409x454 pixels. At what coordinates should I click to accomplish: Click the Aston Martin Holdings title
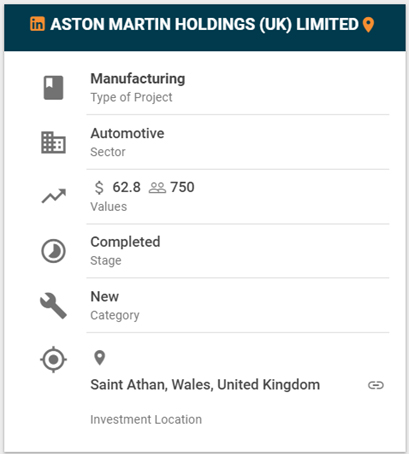(204, 24)
